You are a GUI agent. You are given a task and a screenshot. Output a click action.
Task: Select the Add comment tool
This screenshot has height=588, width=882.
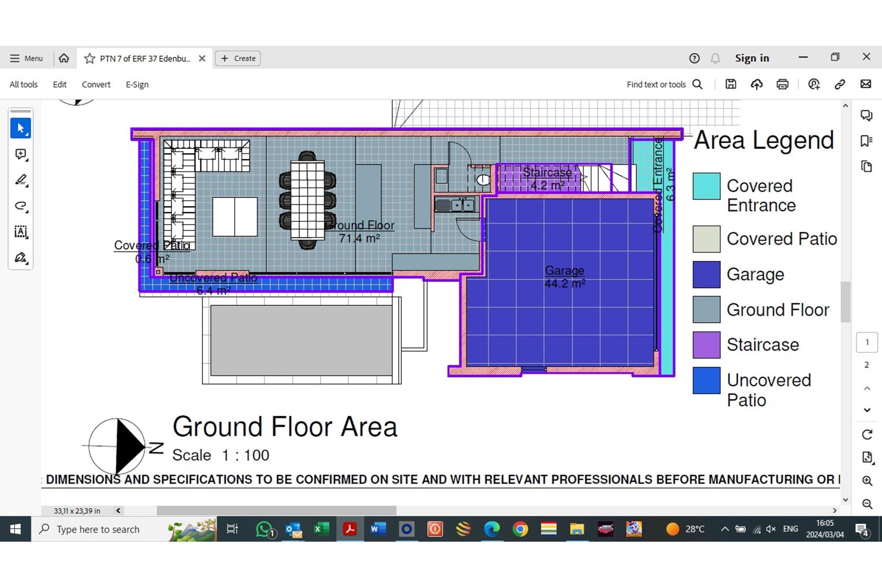pos(20,154)
